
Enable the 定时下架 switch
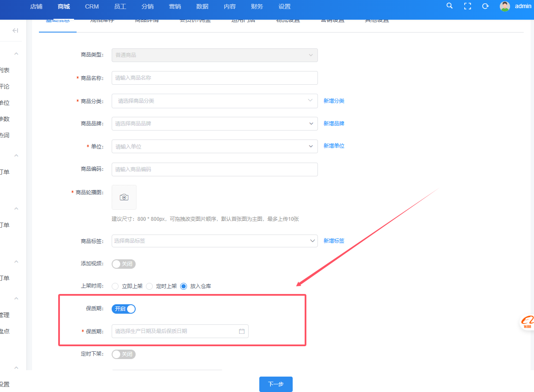(124, 354)
